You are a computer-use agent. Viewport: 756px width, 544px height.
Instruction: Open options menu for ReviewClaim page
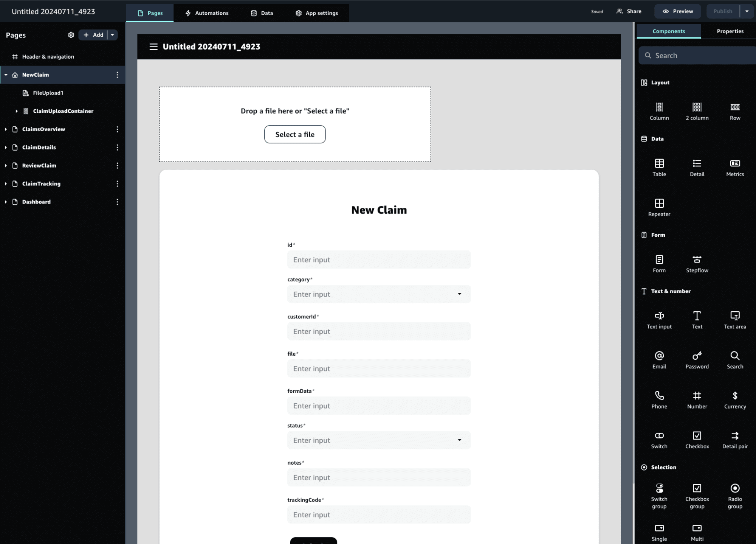(x=117, y=166)
